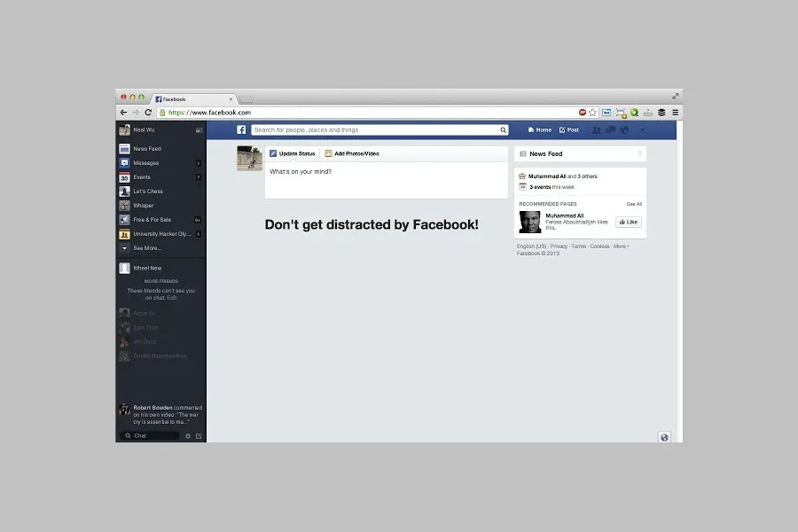The width and height of the screenshot is (798, 532).
Task: Open the More dropdown in the footer
Action: pyautogui.click(x=621, y=246)
